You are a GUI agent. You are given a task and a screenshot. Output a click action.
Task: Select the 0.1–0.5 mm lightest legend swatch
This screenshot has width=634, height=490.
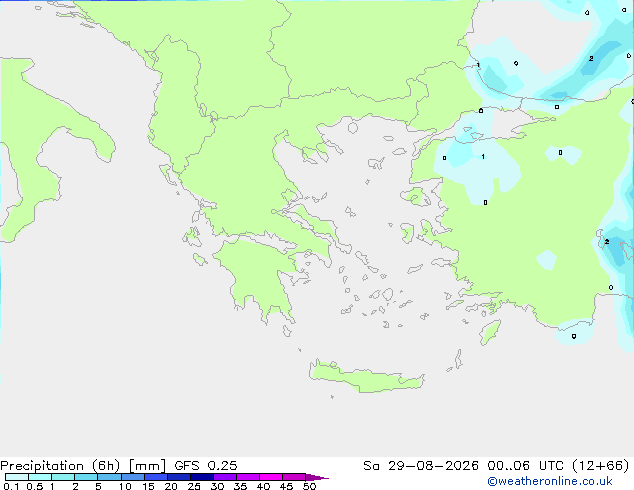click(x=17, y=477)
